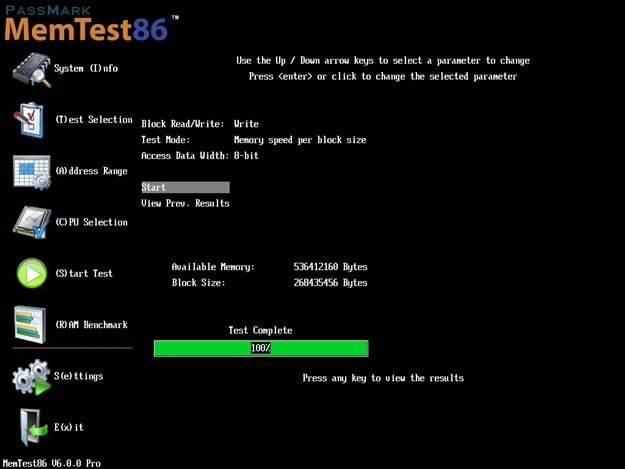Open the Settings gears icon

31,377
